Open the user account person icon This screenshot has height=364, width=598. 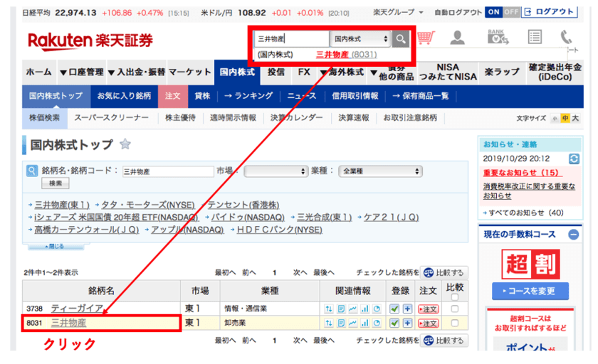pyautogui.click(x=457, y=38)
